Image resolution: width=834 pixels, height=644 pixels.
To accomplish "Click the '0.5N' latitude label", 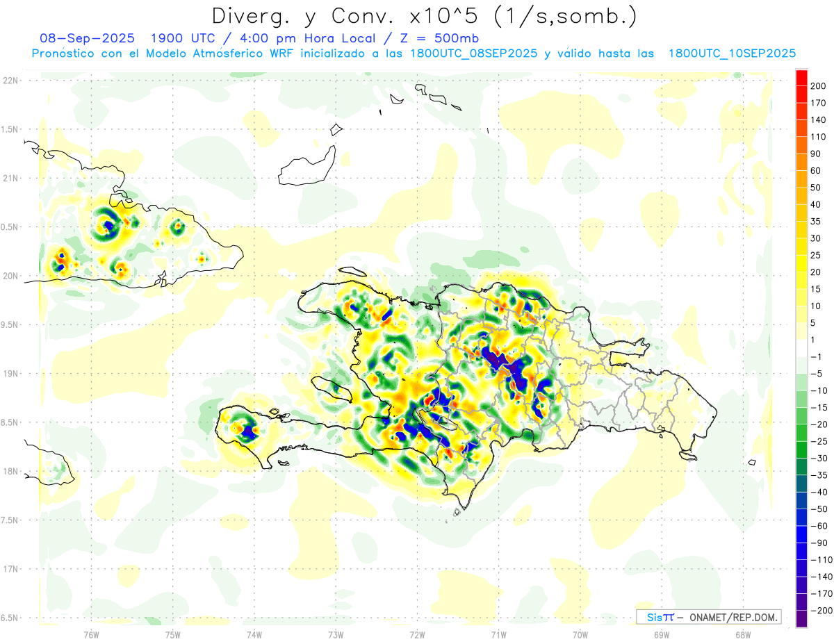I will click(x=10, y=227).
